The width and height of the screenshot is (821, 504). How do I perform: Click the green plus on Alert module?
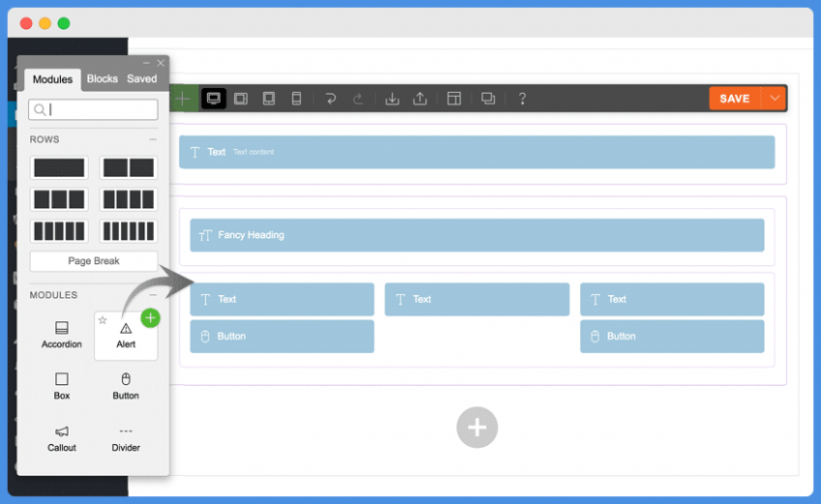(x=150, y=317)
